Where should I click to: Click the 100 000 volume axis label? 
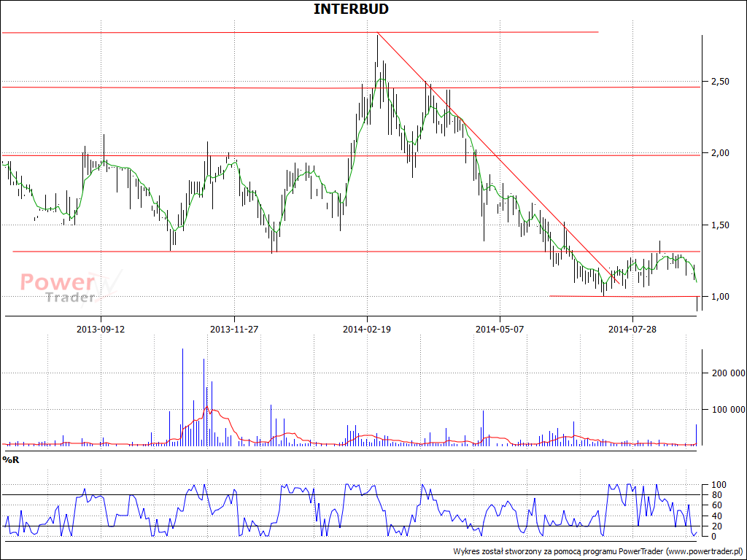click(727, 409)
